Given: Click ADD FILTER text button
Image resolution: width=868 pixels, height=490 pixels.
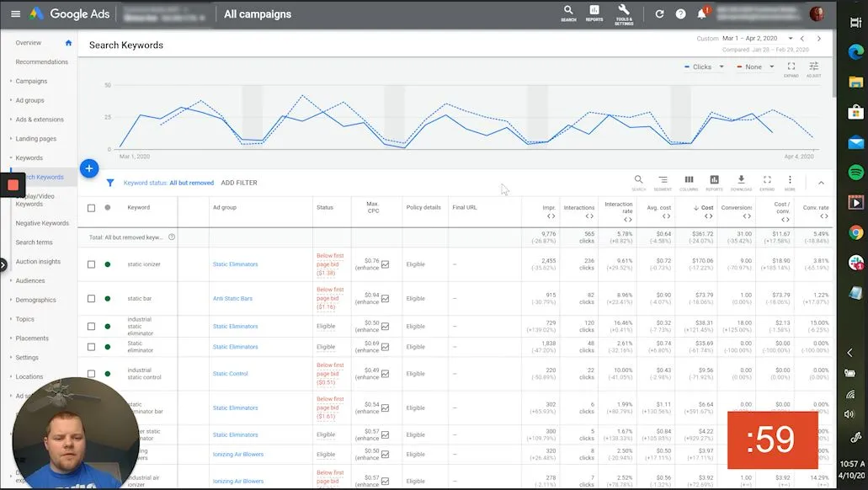Looking at the screenshot, I should 239,183.
